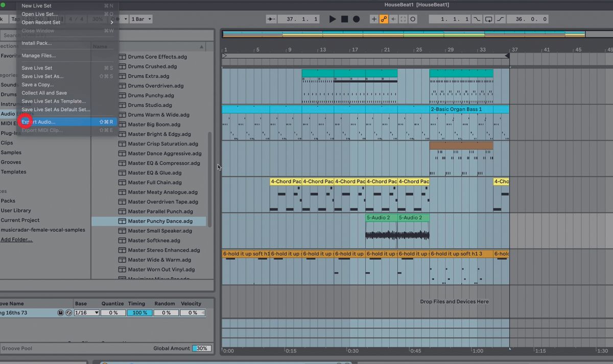The image size is (613, 364).
Task: Toggle the Punch-In switch
Action: (477, 19)
